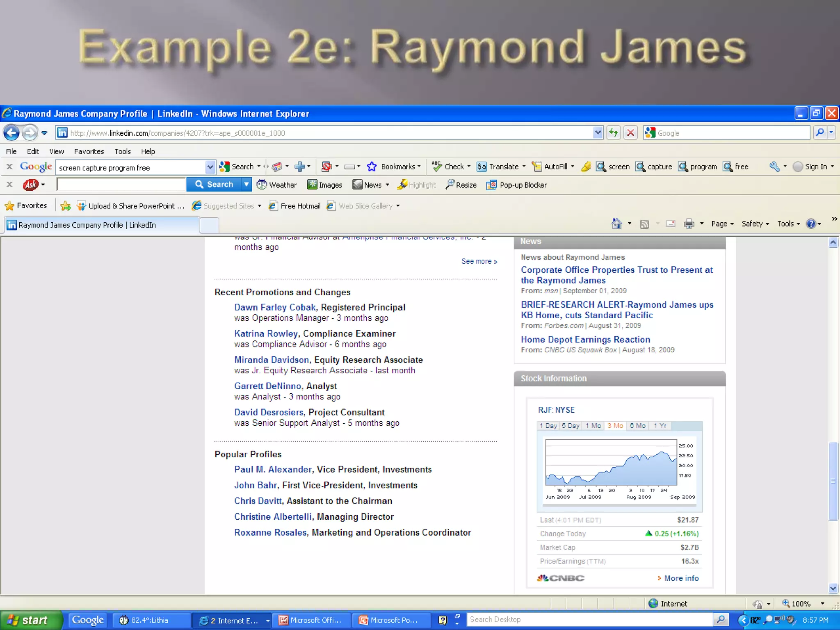The width and height of the screenshot is (840, 630).
Task: Open Weather from the Ask toolbar
Action: coord(276,185)
